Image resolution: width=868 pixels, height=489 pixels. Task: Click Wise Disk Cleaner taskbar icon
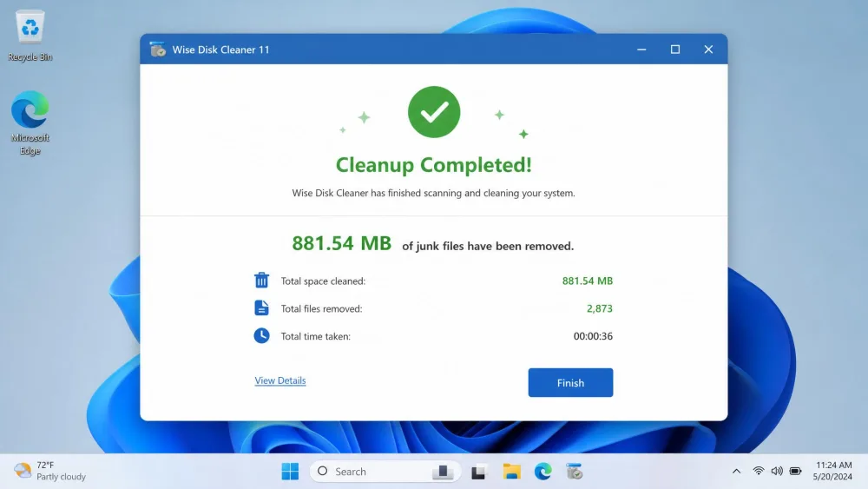coord(575,472)
